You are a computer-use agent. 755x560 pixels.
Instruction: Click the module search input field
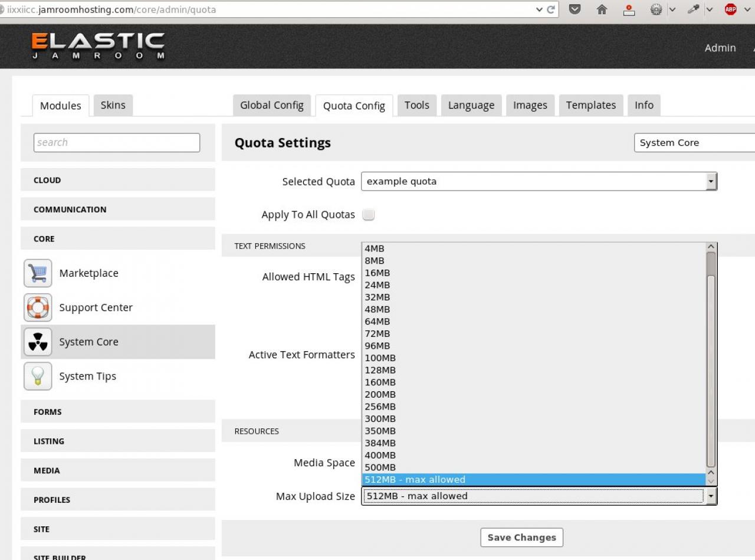[117, 142]
